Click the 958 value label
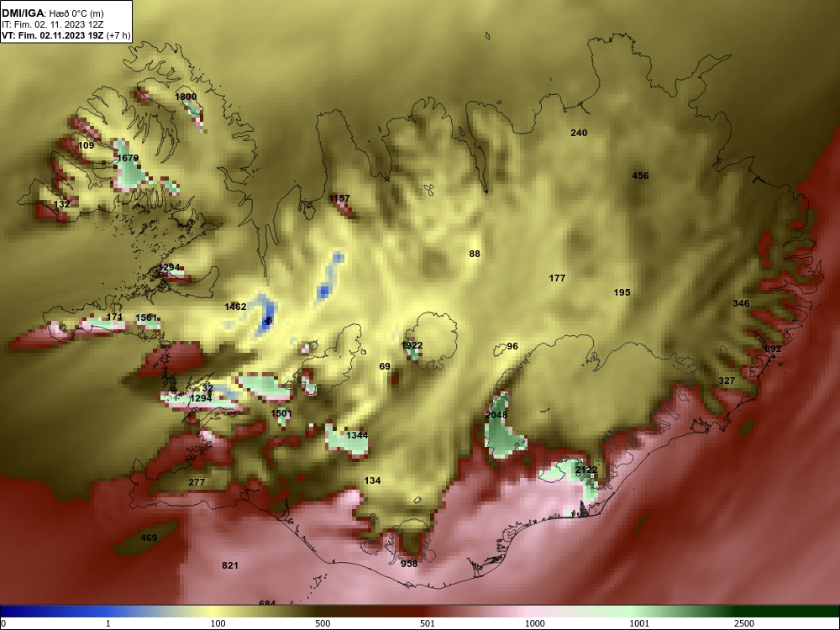The width and height of the screenshot is (840, 630). tap(409, 564)
